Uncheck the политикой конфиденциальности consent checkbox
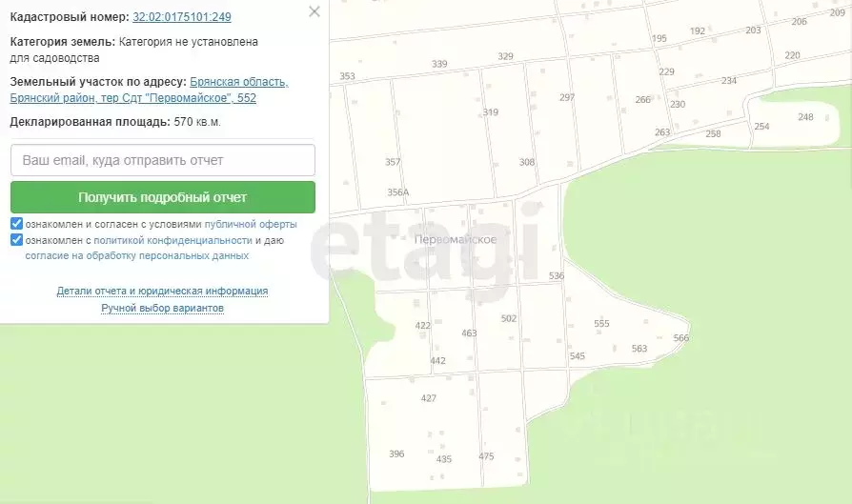This screenshot has height=504, width=852. coord(17,240)
